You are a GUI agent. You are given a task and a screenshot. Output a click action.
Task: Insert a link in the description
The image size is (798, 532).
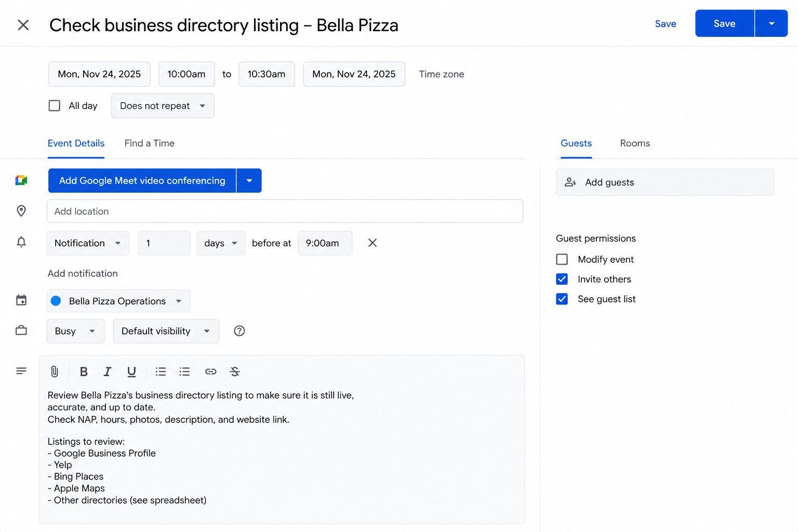click(210, 371)
